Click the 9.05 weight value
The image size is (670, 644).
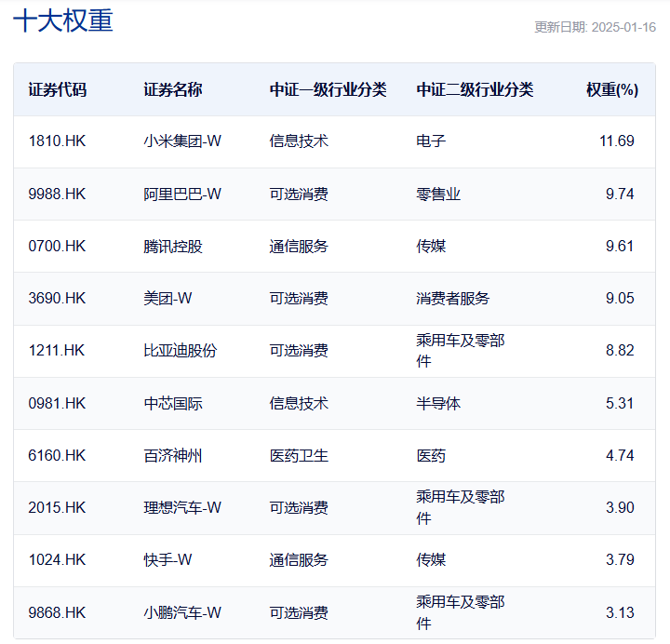pos(620,299)
